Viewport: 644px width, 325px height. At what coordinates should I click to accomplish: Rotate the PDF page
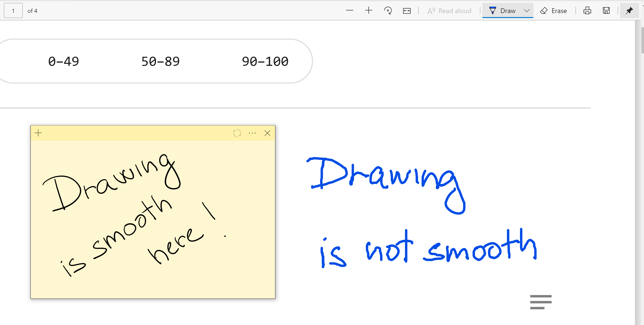(388, 10)
